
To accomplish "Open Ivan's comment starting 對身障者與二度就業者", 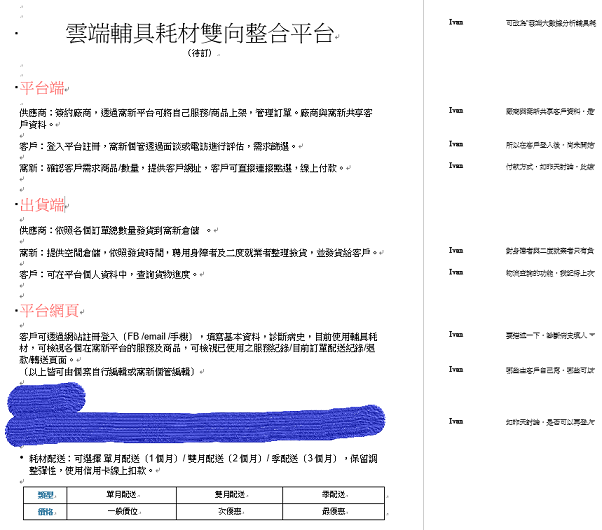I will click(550, 251).
